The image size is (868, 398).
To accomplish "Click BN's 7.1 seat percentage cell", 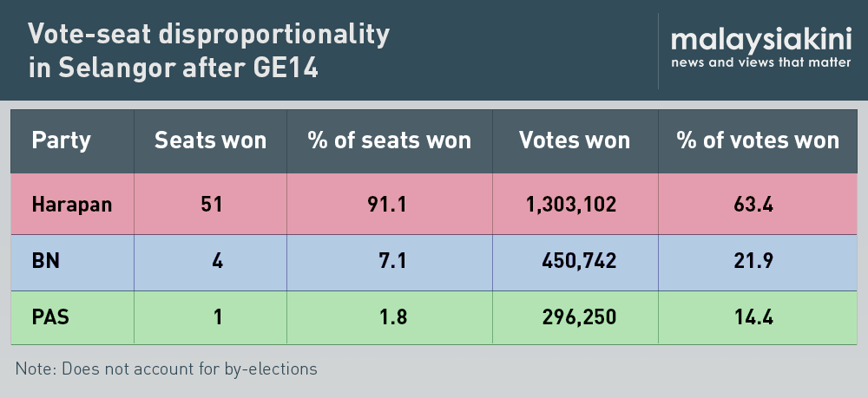I will point(394,261).
